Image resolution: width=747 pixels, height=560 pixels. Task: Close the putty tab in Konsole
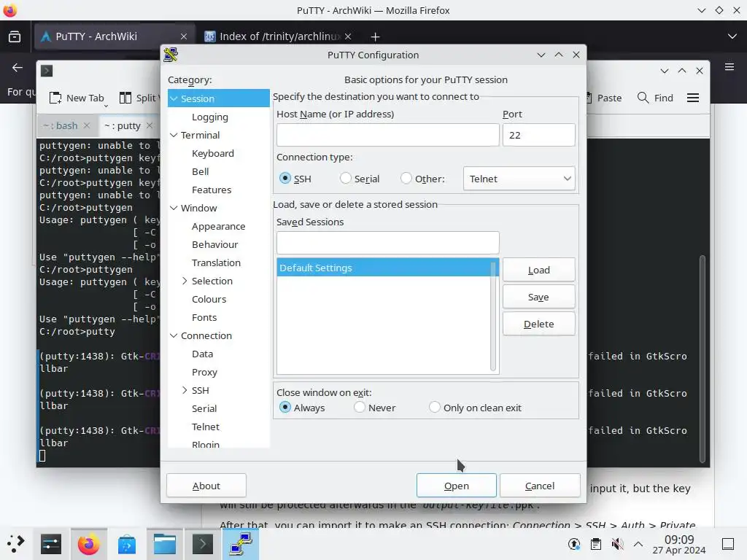pos(150,125)
